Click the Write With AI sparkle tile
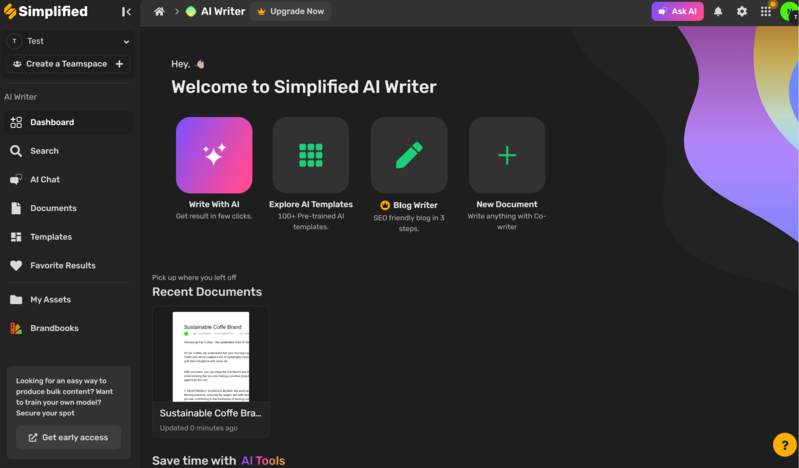799x468 pixels. (214, 155)
